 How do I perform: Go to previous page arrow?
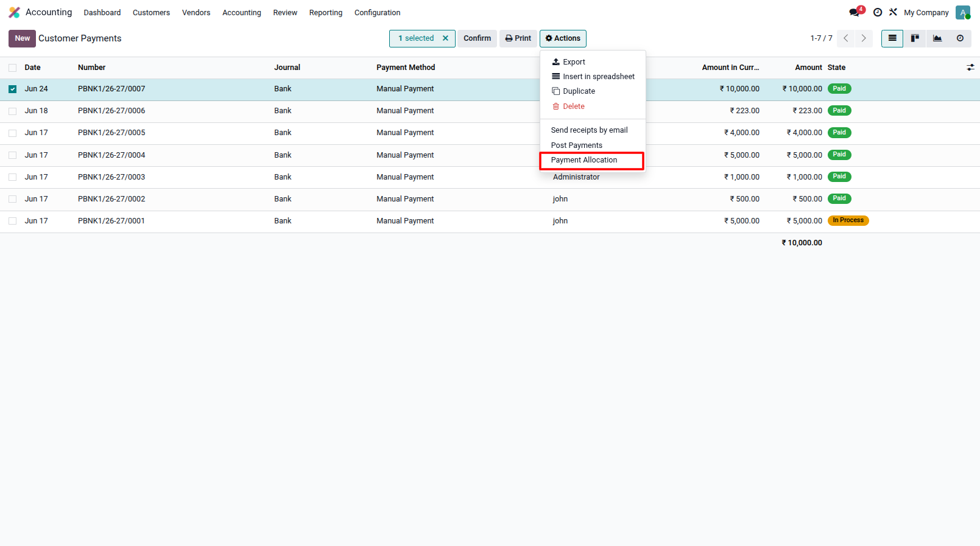(x=846, y=38)
